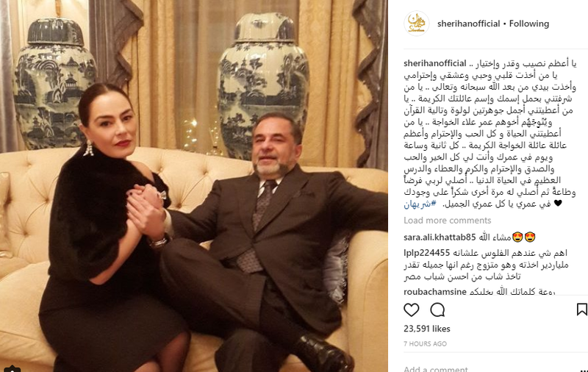The image size is (588, 372).
Task: Select the sherihanofficial name in the caption
Action: [x=434, y=63]
